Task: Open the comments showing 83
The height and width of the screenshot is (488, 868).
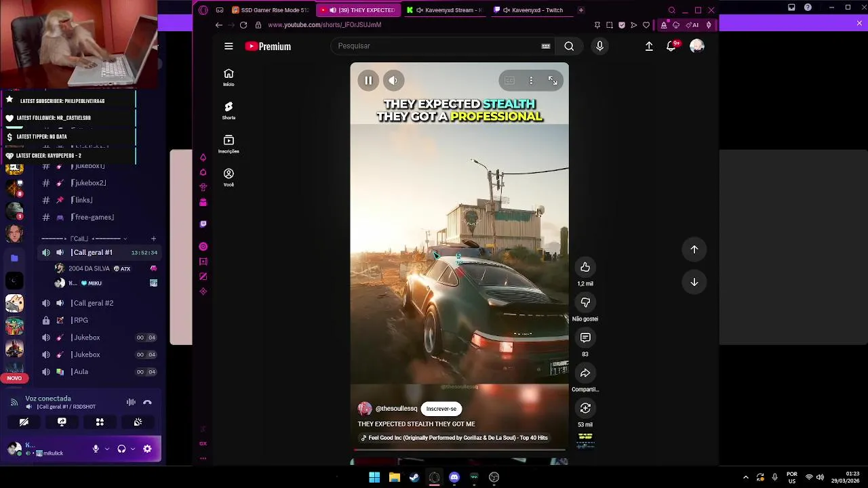Action: point(585,338)
